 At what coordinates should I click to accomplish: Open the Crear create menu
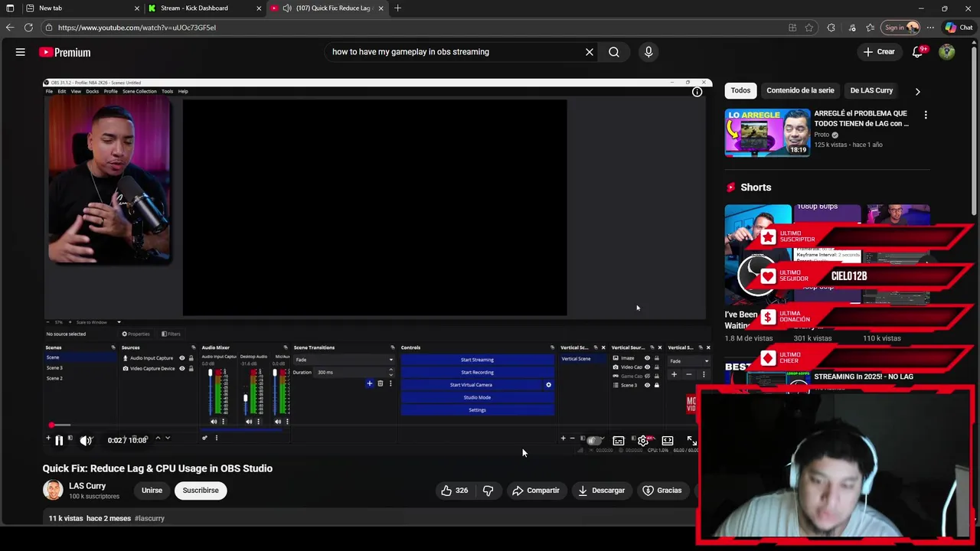(x=879, y=52)
